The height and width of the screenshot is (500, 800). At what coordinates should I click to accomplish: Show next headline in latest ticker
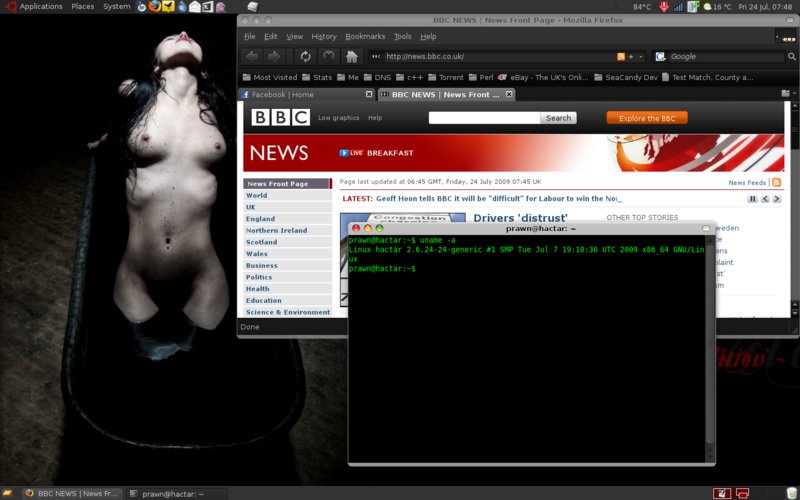point(777,199)
